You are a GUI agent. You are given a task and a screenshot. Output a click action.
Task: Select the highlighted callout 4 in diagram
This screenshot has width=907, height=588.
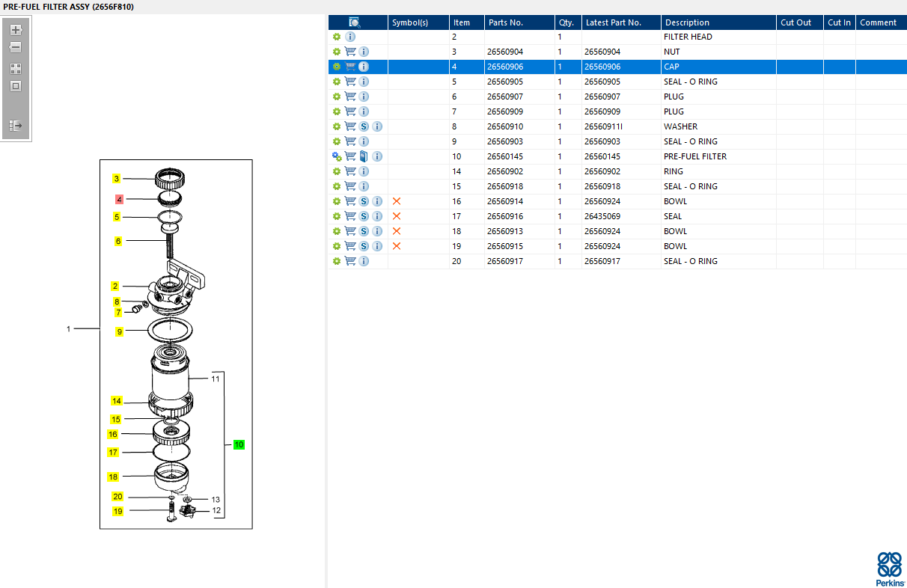(x=119, y=199)
